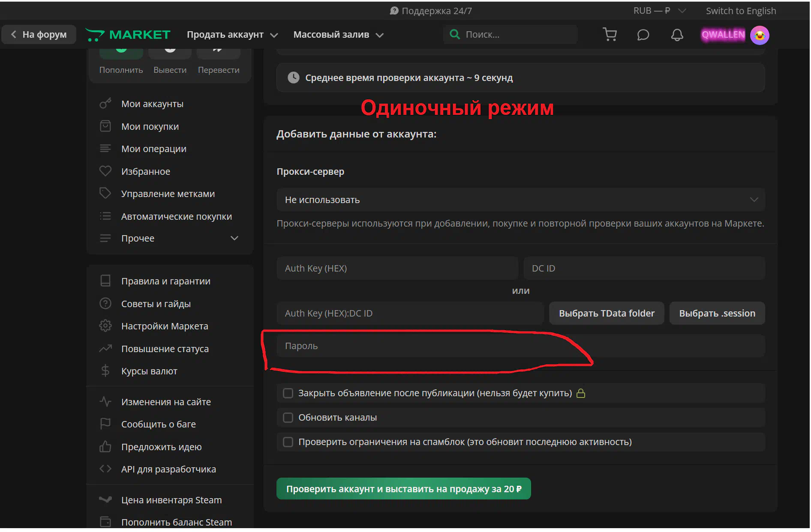
Task: Click the notifications bell icon
Action: 677,35
